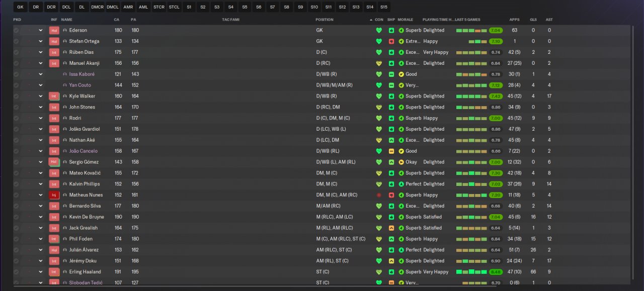Click the player profile icon next to Rodri
The height and width of the screenshot is (291, 644).
pyautogui.click(x=65, y=118)
